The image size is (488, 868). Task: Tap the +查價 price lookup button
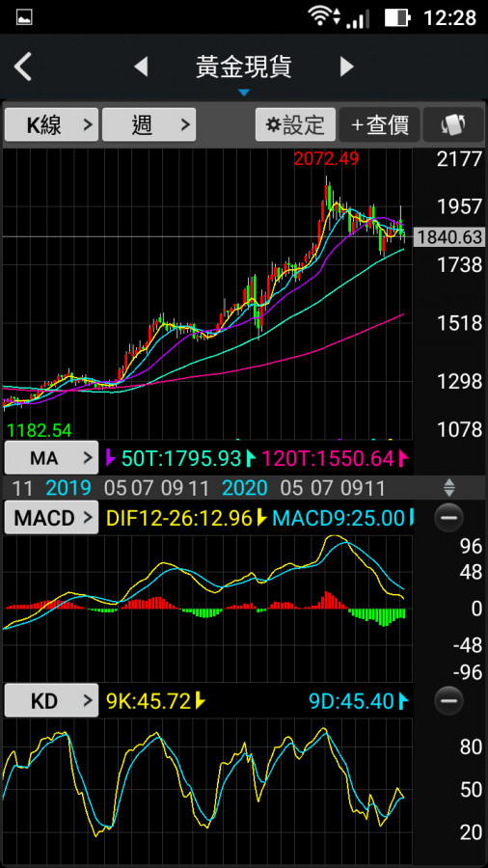(380, 124)
